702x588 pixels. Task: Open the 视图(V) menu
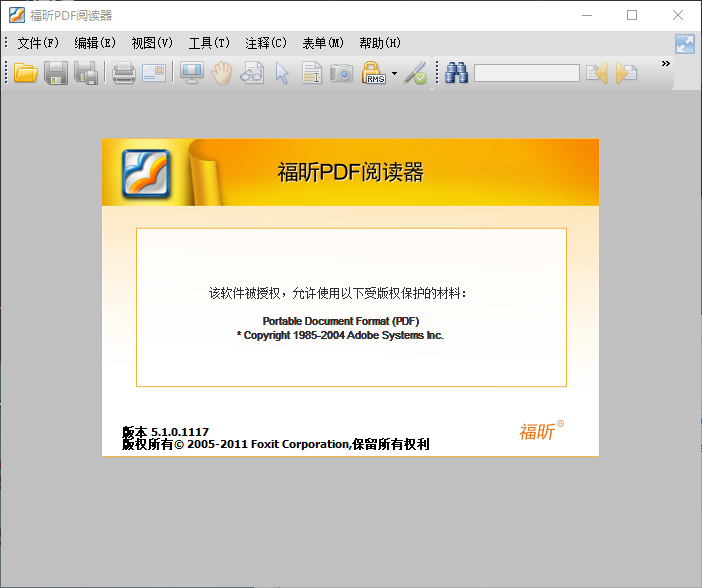click(x=152, y=43)
